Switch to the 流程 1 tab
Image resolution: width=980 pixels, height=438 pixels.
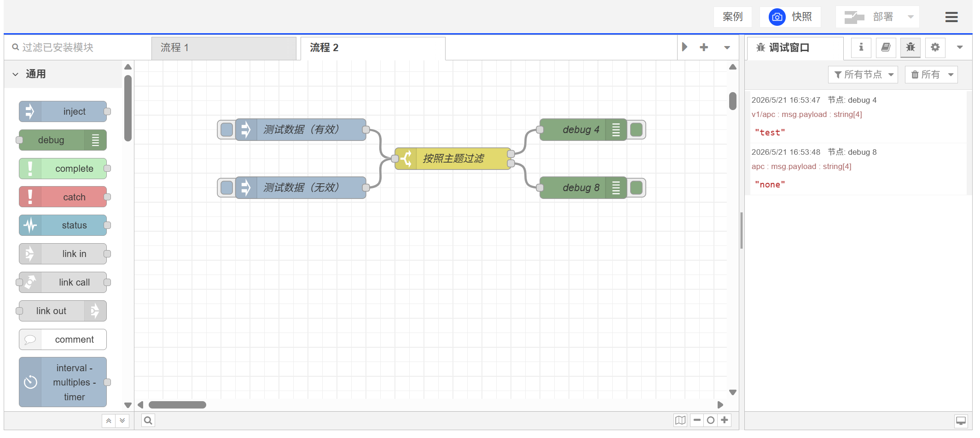[x=224, y=48]
